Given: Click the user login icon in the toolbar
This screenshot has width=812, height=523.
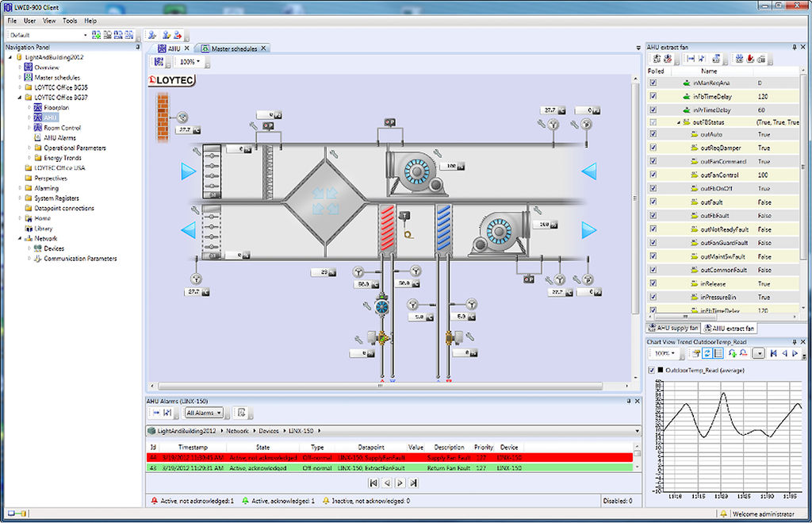Looking at the screenshot, I should [152, 35].
